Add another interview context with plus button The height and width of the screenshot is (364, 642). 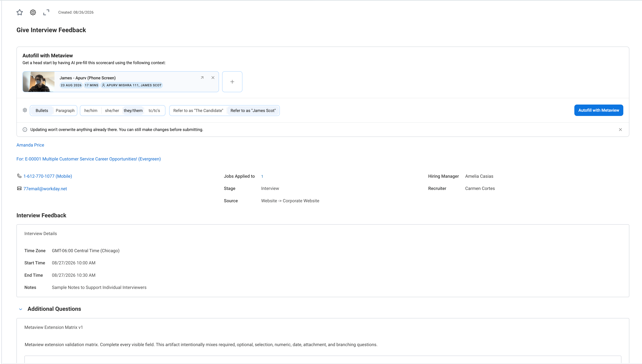232,82
